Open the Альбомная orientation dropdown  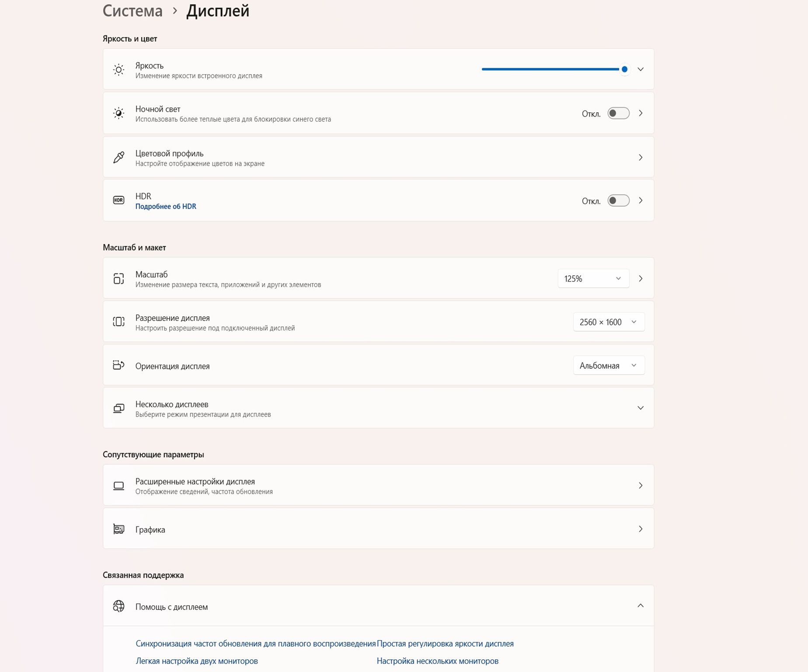tap(608, 366)
